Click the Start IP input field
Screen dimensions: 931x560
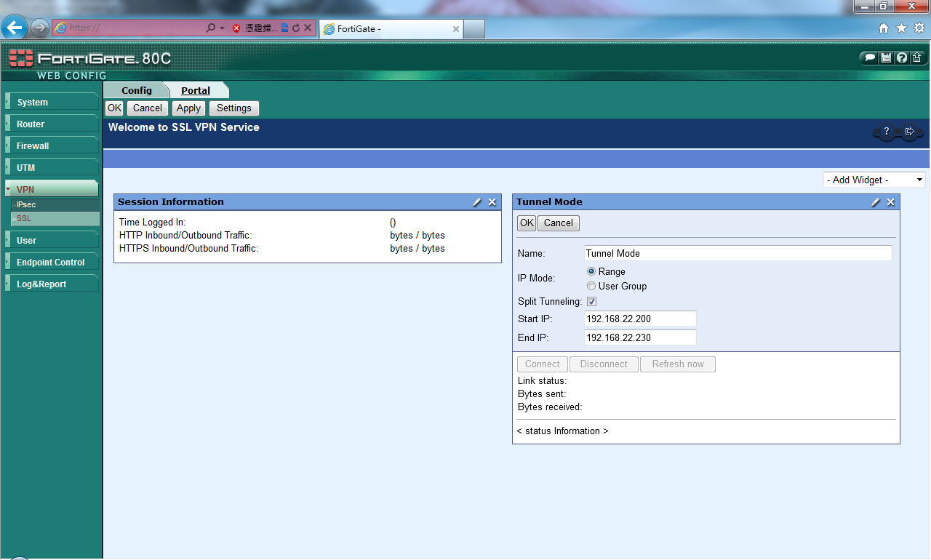pos(641,319)
